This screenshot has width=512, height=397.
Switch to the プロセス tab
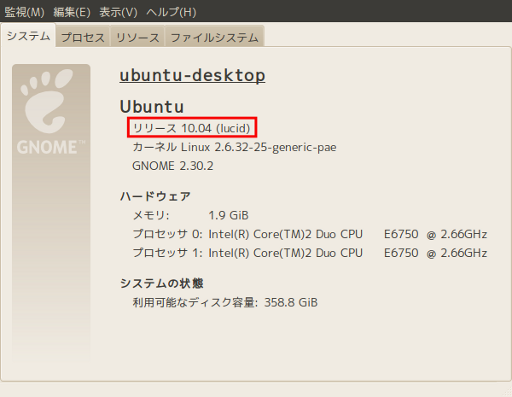click(x=83, y=37)
